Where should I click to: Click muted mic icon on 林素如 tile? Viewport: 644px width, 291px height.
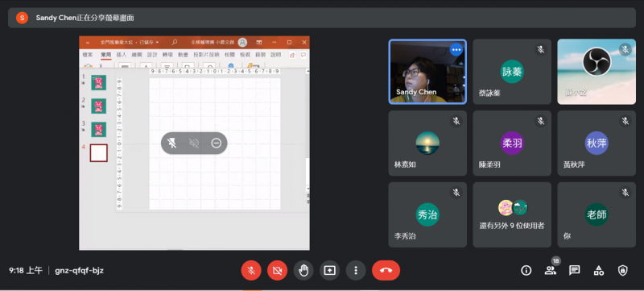(x=456, y=121)
